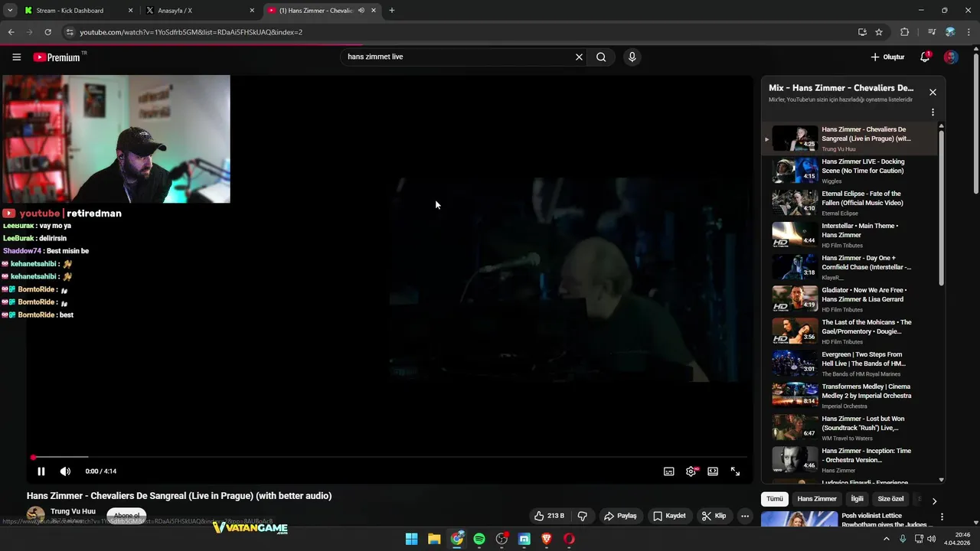980x551 pixels.
Task: Open the Windows Start menu
Action: pos(411,539)
